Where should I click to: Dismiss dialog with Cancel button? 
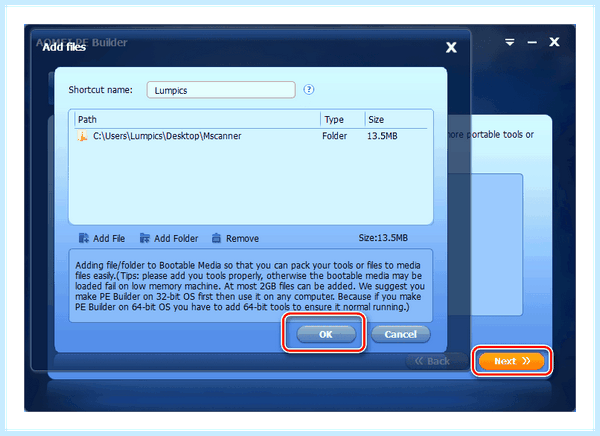pyautogui.click(x=401, y=334)
